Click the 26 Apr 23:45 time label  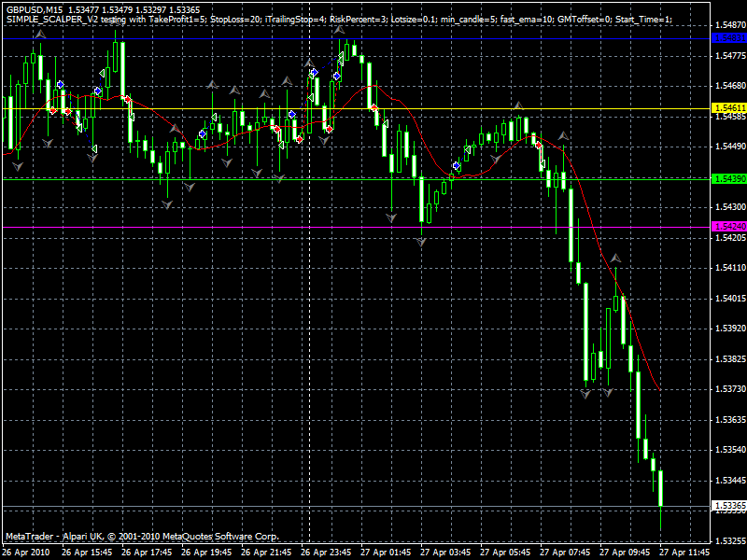point(326,553)
